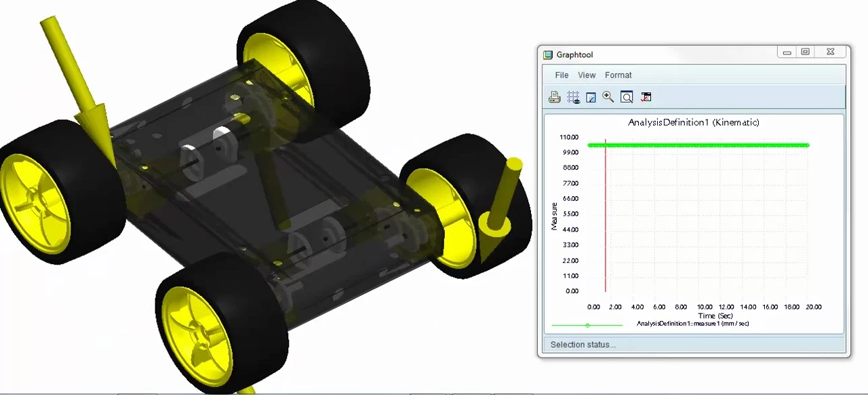
Task: Open the File menu in Graphtool
Action: tap(561, 75)
